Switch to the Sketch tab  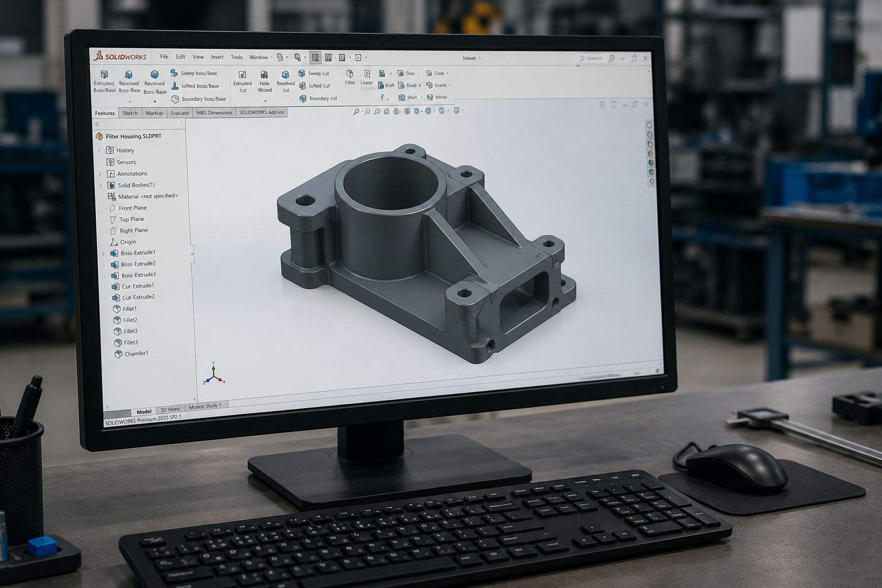[x=130, y=113]
